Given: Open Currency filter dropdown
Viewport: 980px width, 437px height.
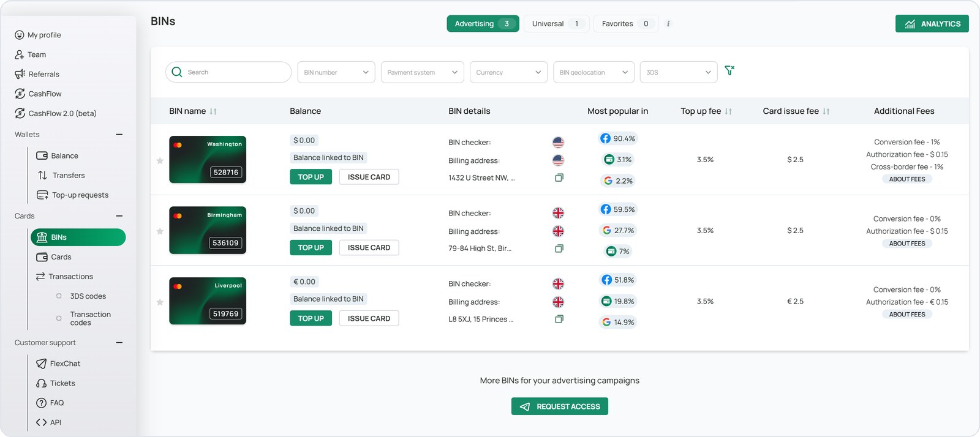Looking at the screenshot, I should pyautogui.click(x=508, y=72).
